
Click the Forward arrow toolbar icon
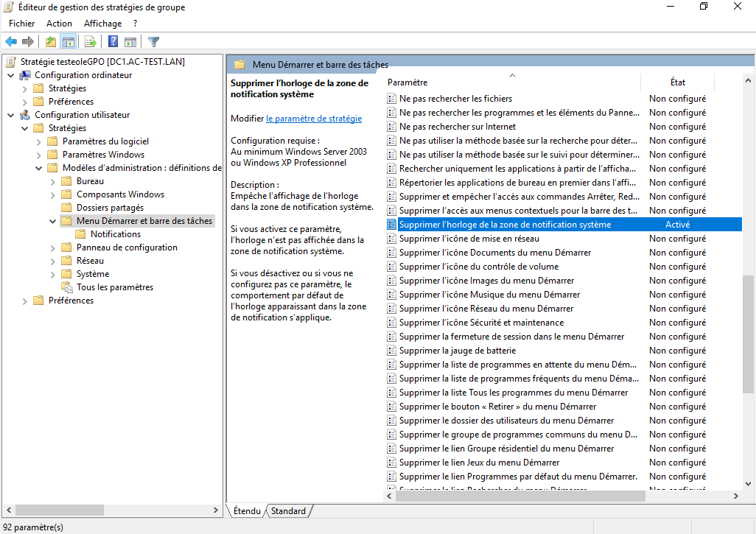[x=28, y=42]
